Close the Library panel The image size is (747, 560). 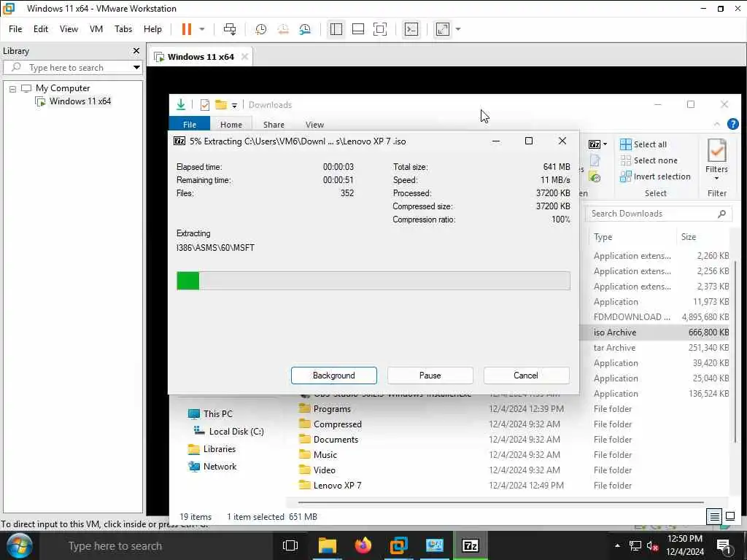click(136, 50)
